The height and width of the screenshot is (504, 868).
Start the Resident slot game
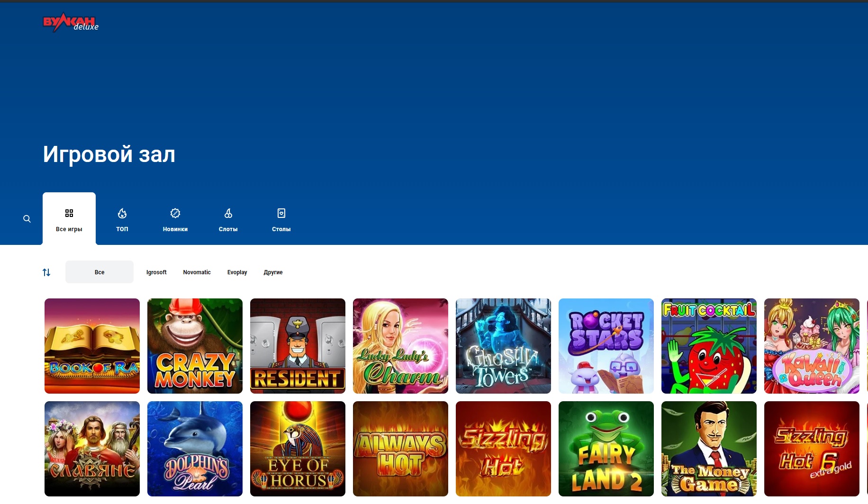[298, 346]
